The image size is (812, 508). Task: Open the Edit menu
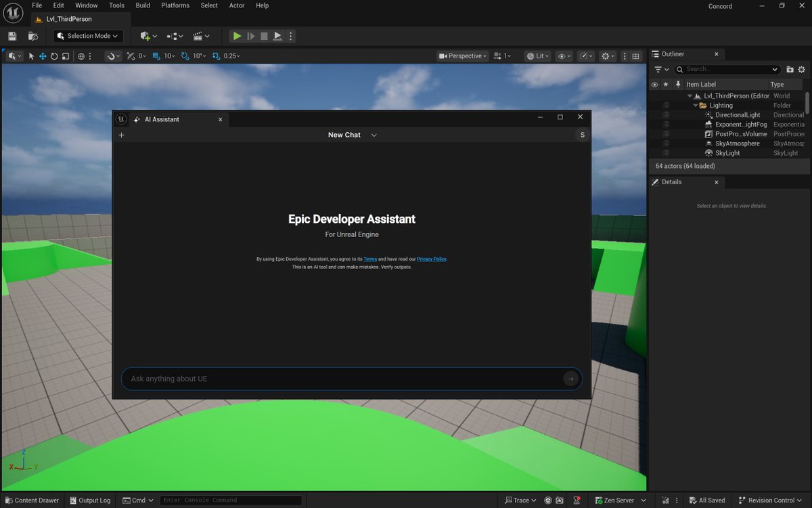click(x=59, y=5)
